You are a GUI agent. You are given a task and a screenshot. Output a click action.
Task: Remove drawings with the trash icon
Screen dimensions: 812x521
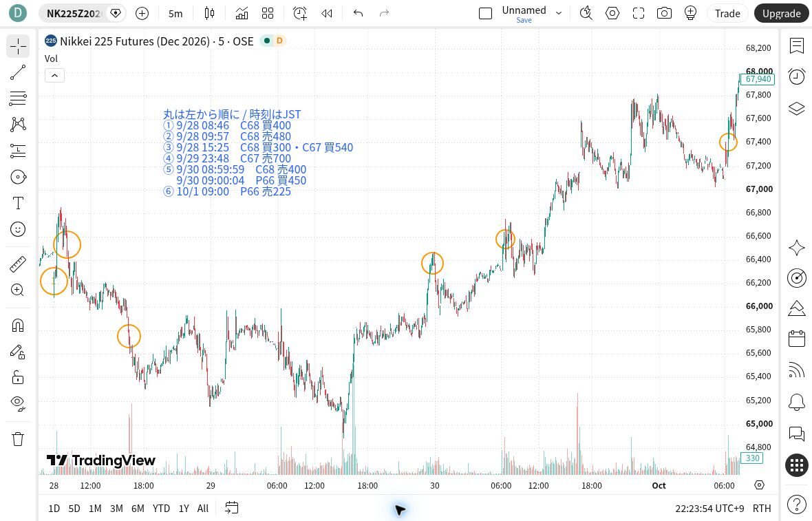pos(18,439)
